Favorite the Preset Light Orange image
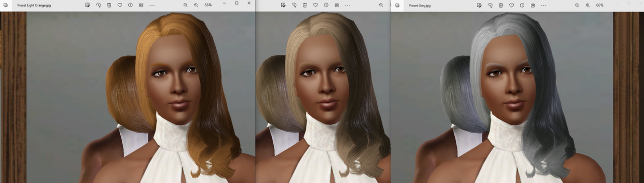 point(120,5)
